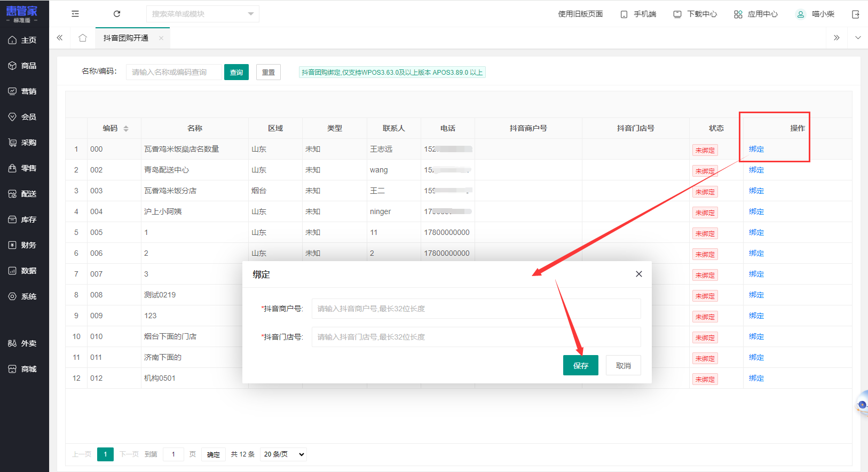Image resolution: width=868 pixels, height=472 pixels.
Task: Click the 重置 button
Action: point(269,72)
